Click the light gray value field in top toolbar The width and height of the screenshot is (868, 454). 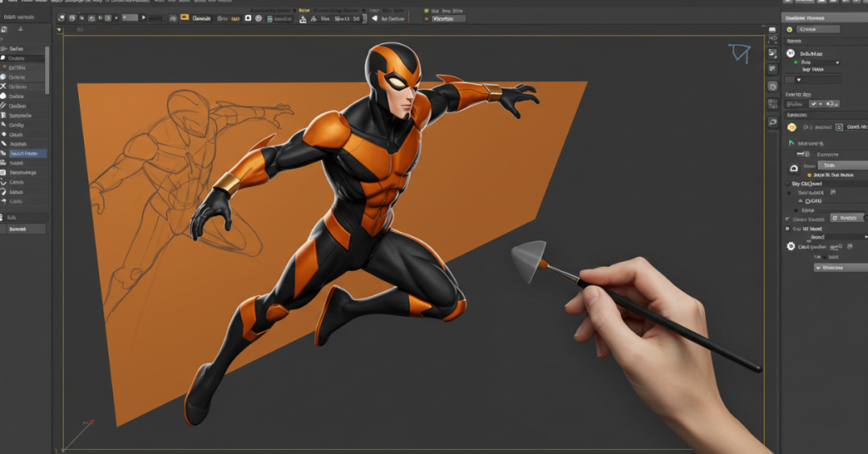[130, 18]
